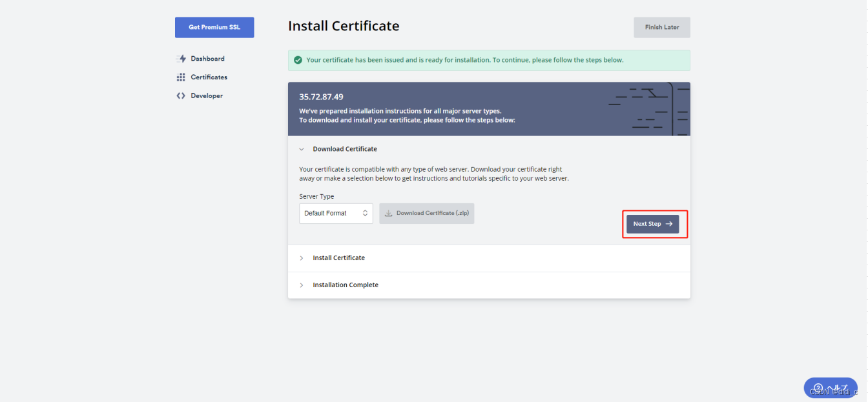This screenshot has width=868, height=402.
Task: Click the green checkmark success icon
Action: (298, 60)
